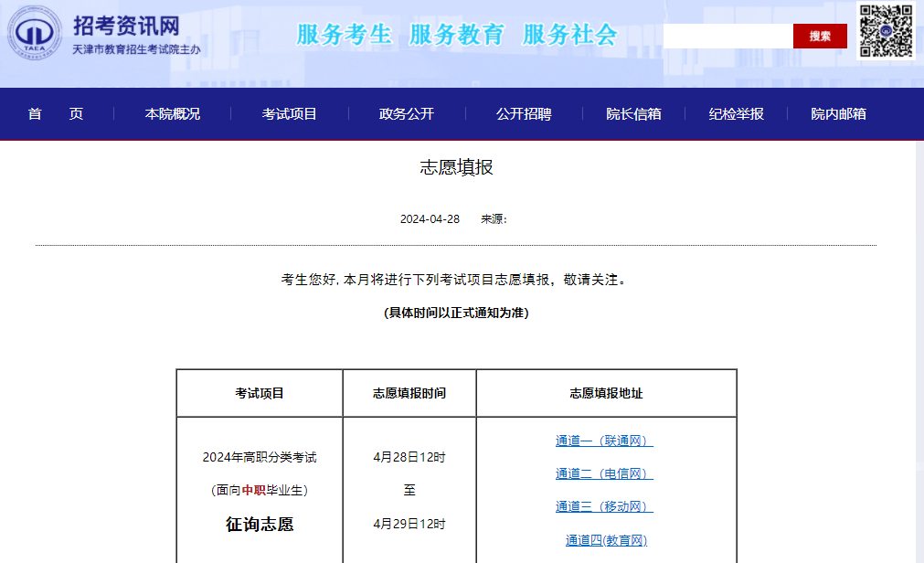Click the 通道四(教育网) link
Image resolution: width=924 pixels, height=563 pixels.
(606, 540)
